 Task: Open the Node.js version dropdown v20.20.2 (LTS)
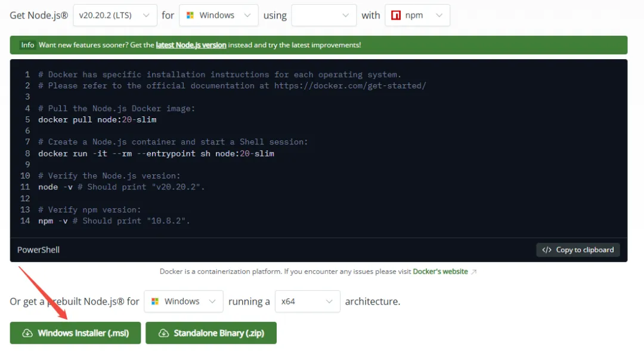pyautogui.click(x=115, y=15)
